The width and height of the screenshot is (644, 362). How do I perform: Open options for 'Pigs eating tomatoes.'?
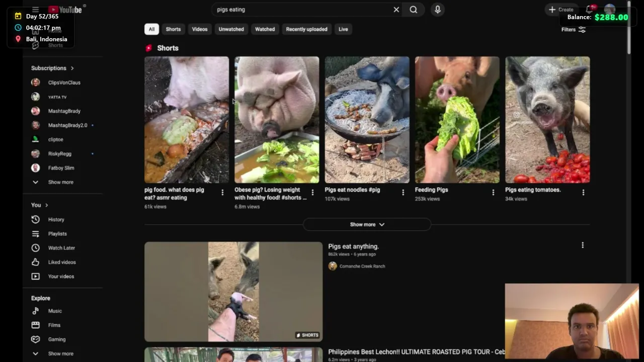tap(583, 193)
